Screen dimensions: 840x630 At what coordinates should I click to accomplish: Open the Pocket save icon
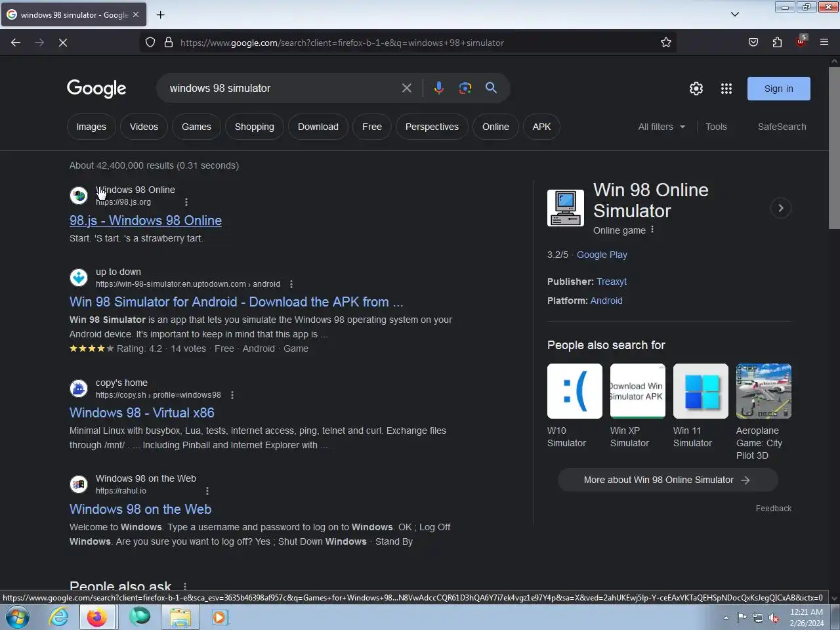[x=753, y=43]
